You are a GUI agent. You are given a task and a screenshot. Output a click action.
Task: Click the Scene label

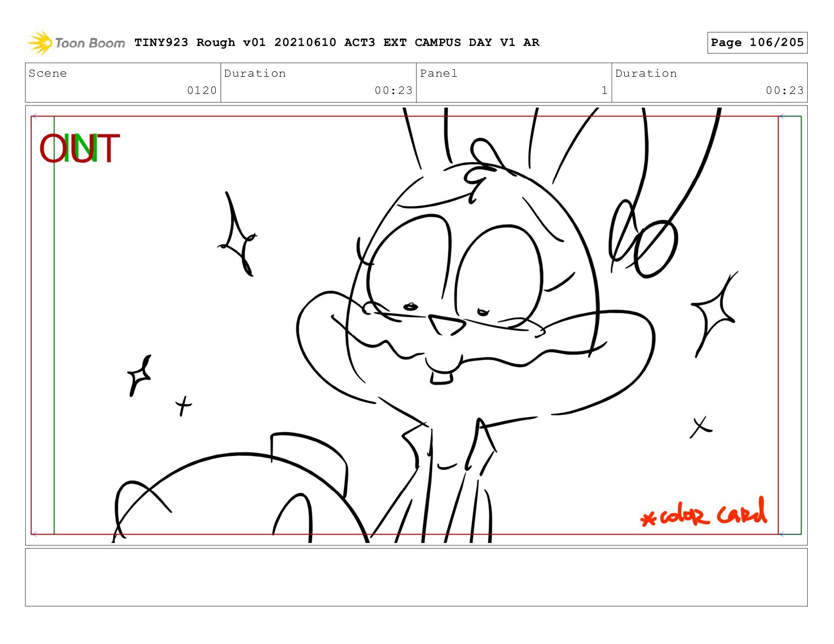tap(48, 73)
